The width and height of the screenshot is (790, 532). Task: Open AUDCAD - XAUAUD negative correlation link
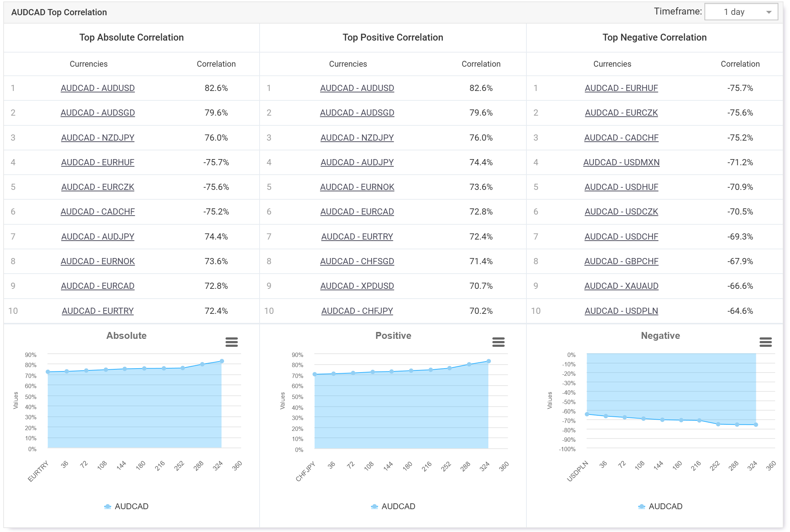[621, 286]
